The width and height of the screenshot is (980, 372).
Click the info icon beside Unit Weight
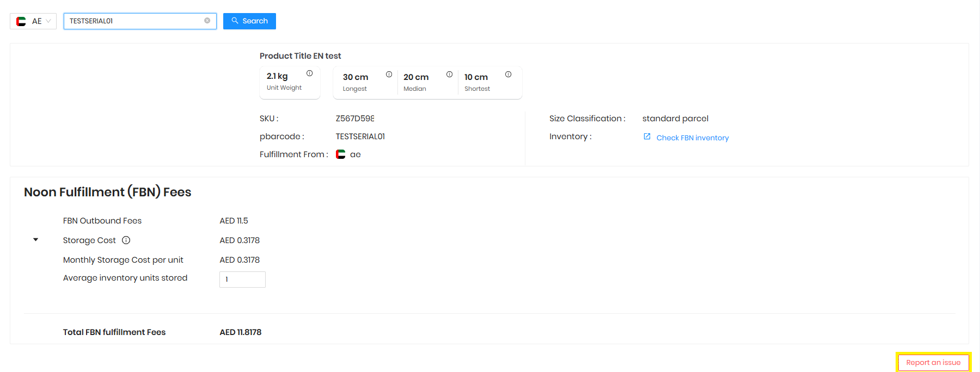309,73
